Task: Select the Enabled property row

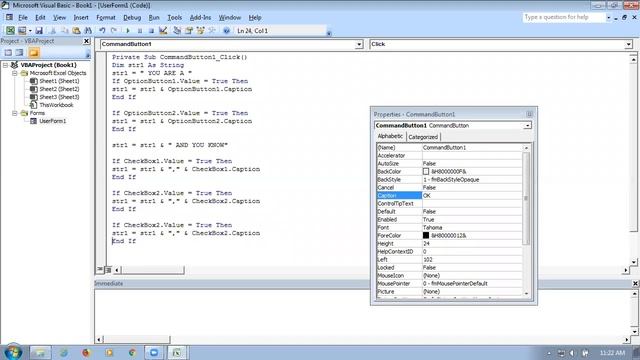Action: click(449, 220)
